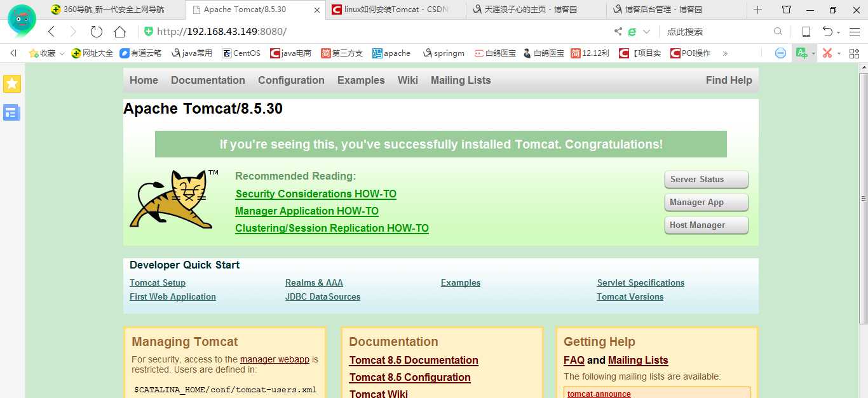Open springm bookmark

(x=444, y=53)
